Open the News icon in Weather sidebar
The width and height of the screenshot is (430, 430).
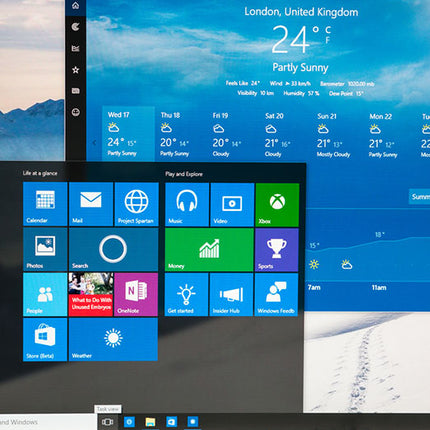[x=76, y=91]
